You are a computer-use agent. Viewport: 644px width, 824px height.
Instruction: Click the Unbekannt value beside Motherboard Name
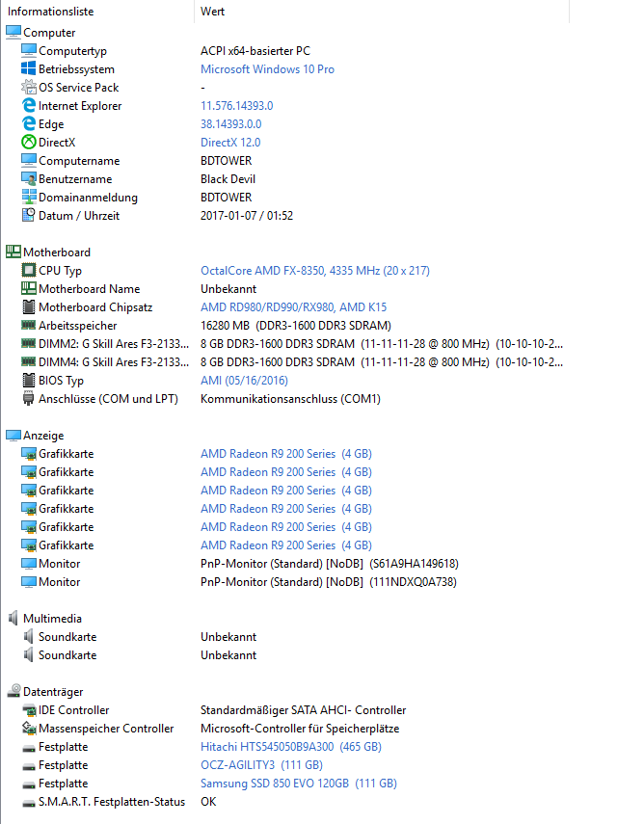(x=228, y=288)
